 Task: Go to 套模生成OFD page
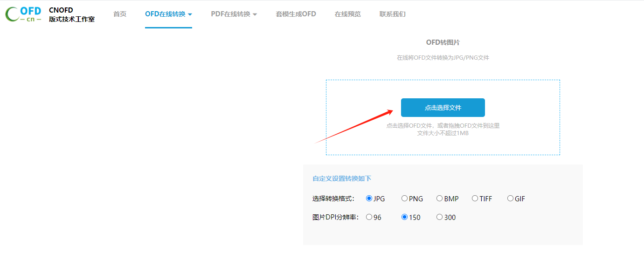(x=296, y=14)
